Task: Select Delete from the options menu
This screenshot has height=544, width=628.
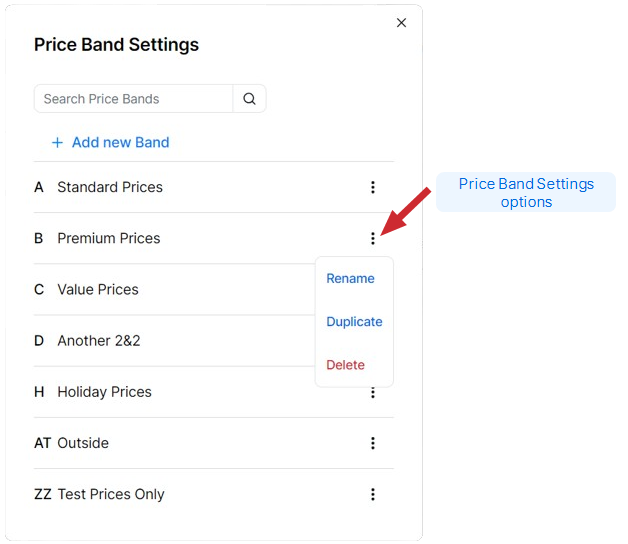Action: 345,365
